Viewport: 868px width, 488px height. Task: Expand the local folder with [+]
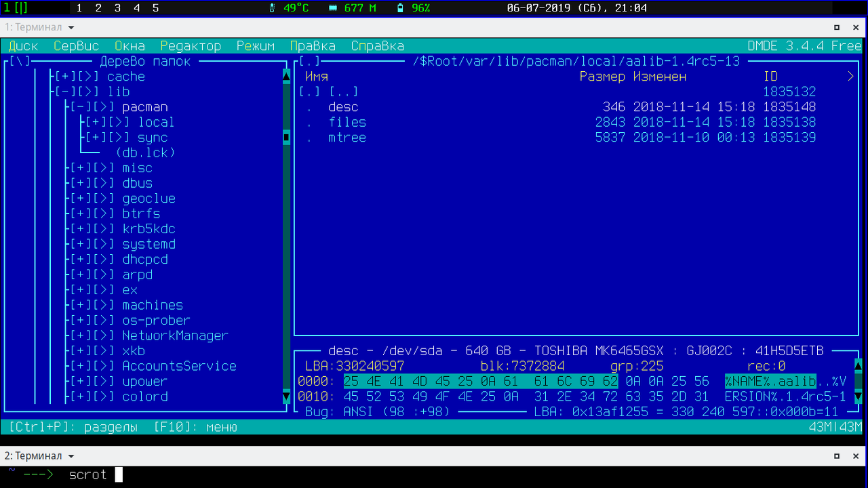pos(96,122)
